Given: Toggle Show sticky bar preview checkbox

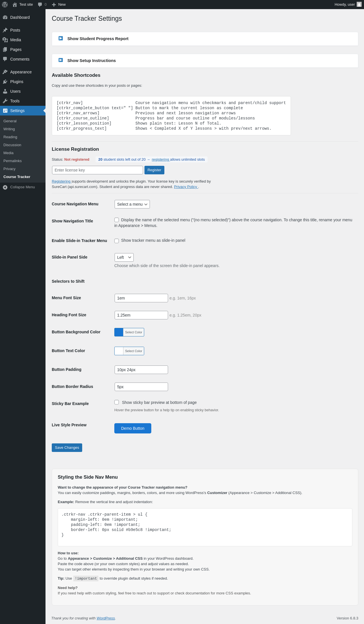Looking at the screenshot, I should click(117, 402).
